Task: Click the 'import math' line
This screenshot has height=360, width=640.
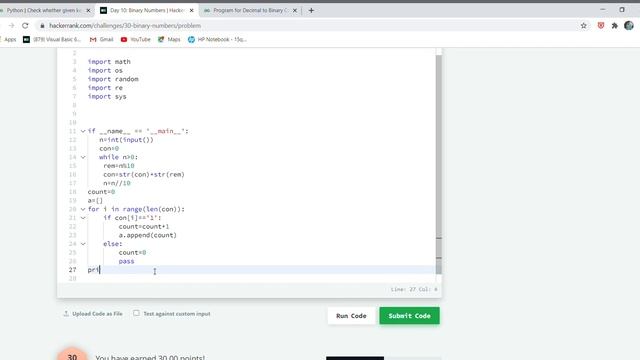Action: (x=109, y=62)
